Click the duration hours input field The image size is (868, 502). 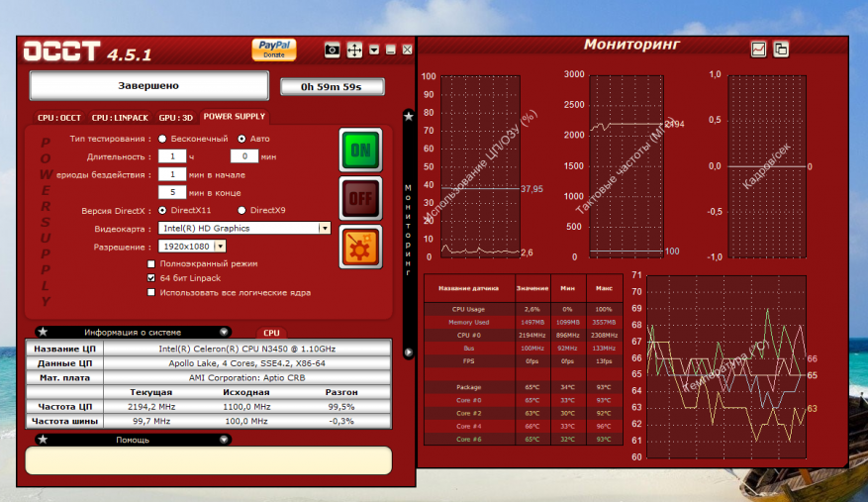coord(172,156)
